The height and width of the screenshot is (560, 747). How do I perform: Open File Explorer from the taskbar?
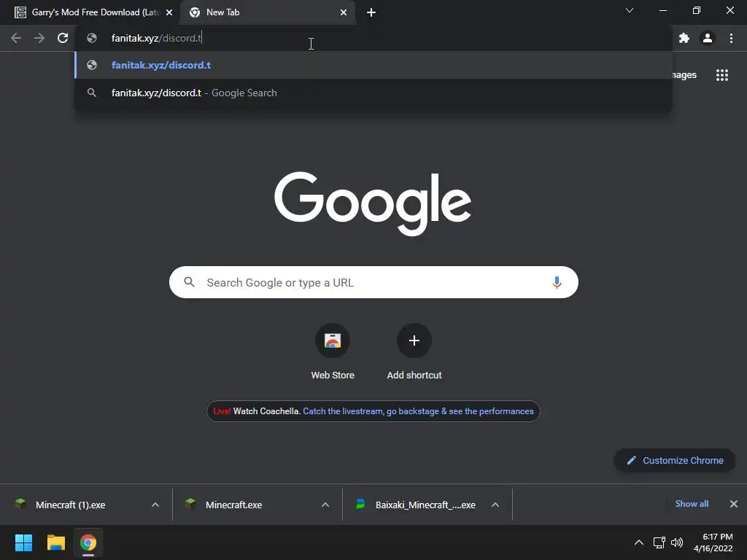(x=55, y=542)
